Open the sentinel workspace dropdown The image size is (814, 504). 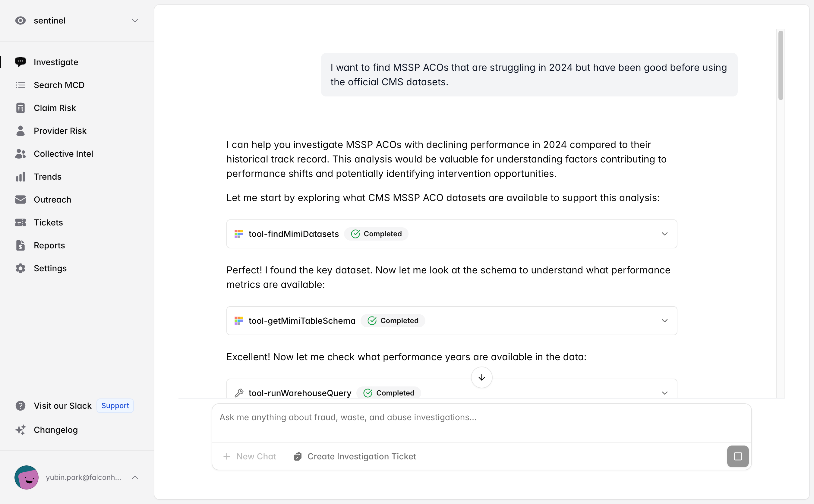(x=135, y=21)
